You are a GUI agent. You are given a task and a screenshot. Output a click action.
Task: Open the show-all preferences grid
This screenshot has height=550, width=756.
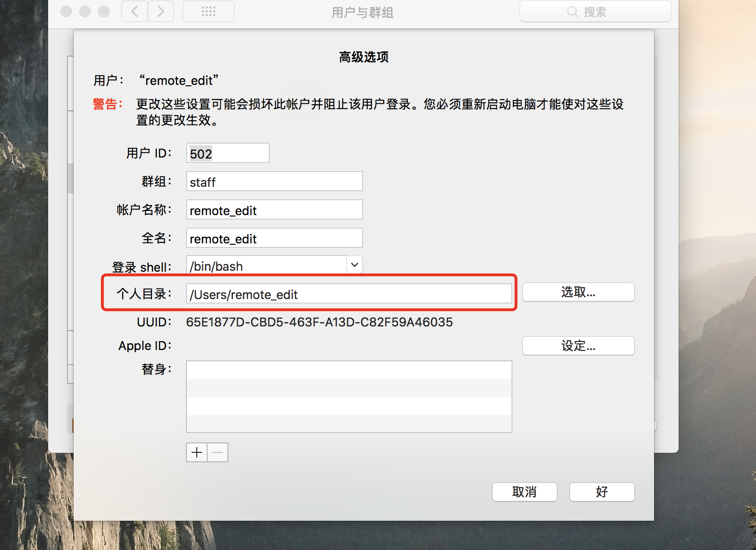click(x=208, y=11)
